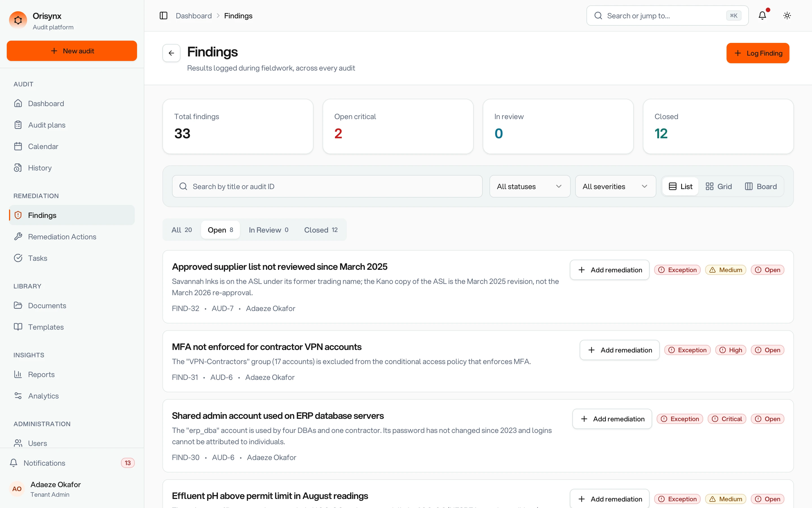This screenshot has width=812, height=508.
Task: Click the Log Finding button
Action: (x=758, y=53)
